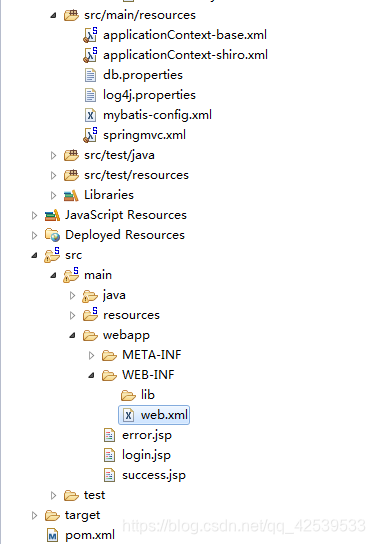Click the error.jsp file icon
Image resolution: width=375 pixels, height=544 pixels.
coord(109,435)
